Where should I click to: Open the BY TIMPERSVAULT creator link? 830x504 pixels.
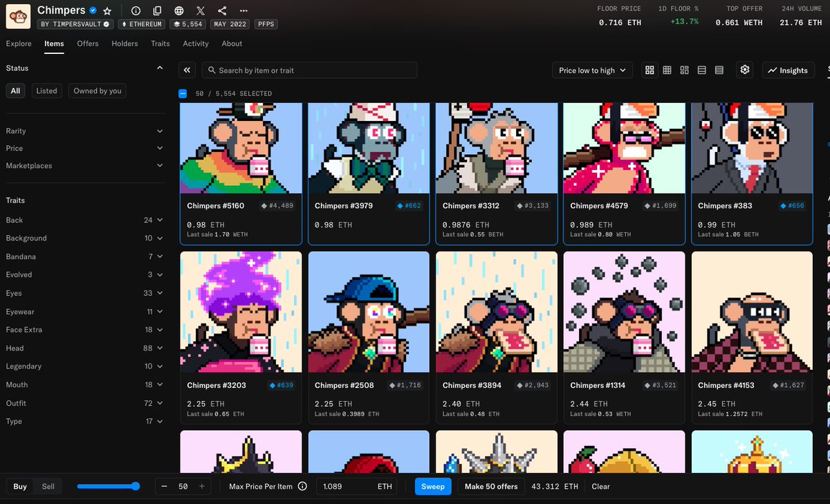pos(75,24)
